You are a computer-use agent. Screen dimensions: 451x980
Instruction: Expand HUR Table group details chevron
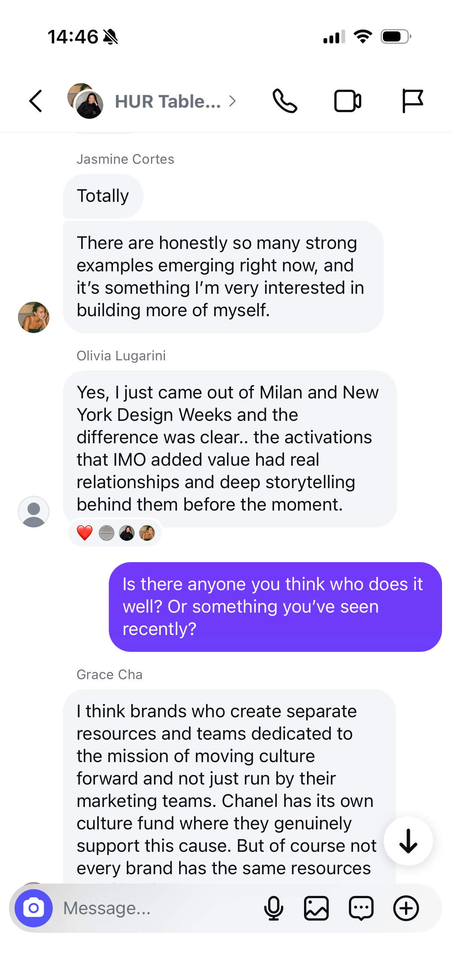[x=233, y=101]
